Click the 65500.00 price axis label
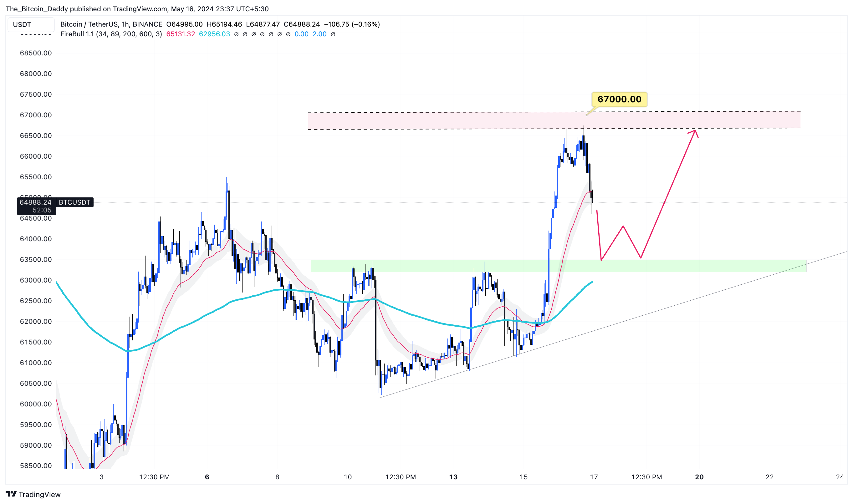The height and width of the screenshot is (504, 853). (36, 177)
